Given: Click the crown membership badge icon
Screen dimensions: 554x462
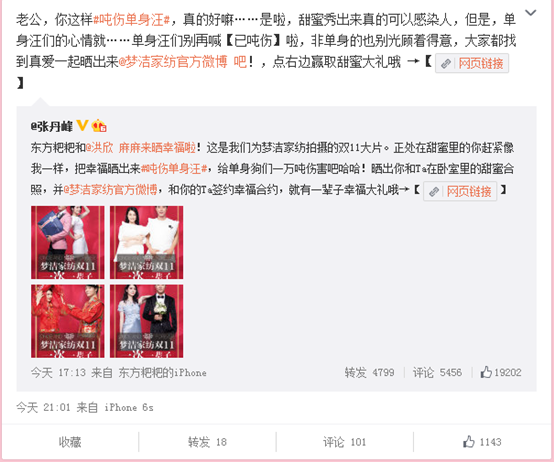Looking at the screenshot, I should pyautogui.click(x=99, y=125).
